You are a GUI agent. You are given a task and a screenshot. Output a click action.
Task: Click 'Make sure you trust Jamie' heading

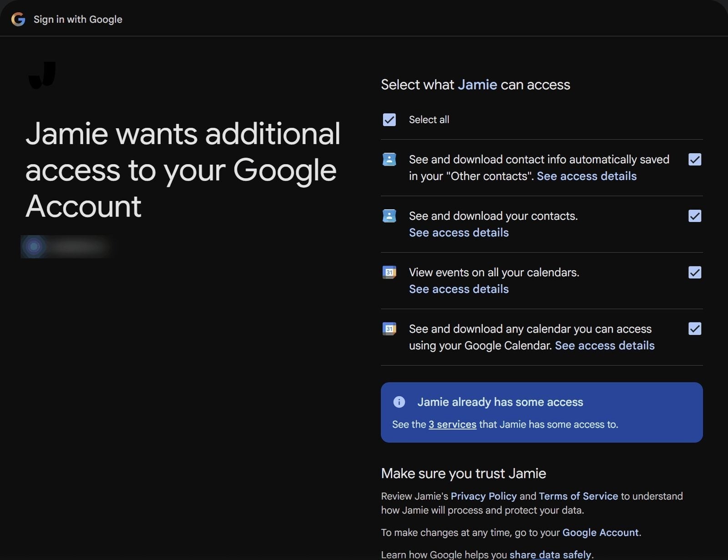pos(463,473)
